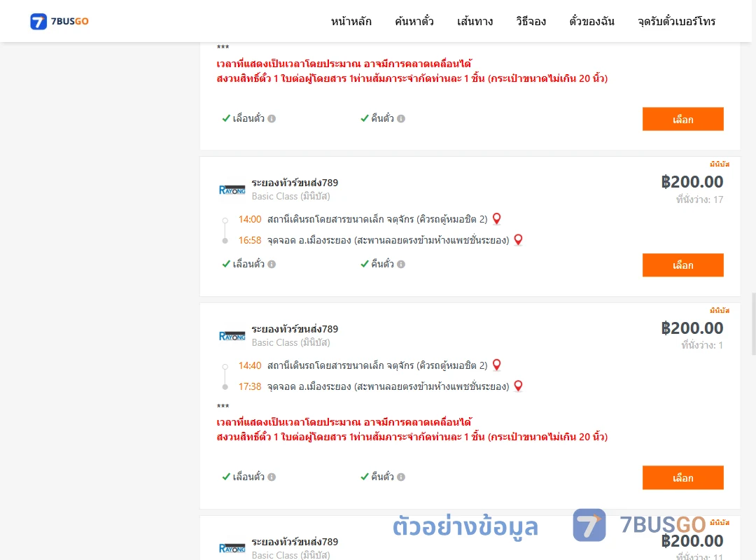Click เลื่อนตั๋ว label on the 14:00 trip
This screenshot has width=756, height=560.
click(248, 264)
